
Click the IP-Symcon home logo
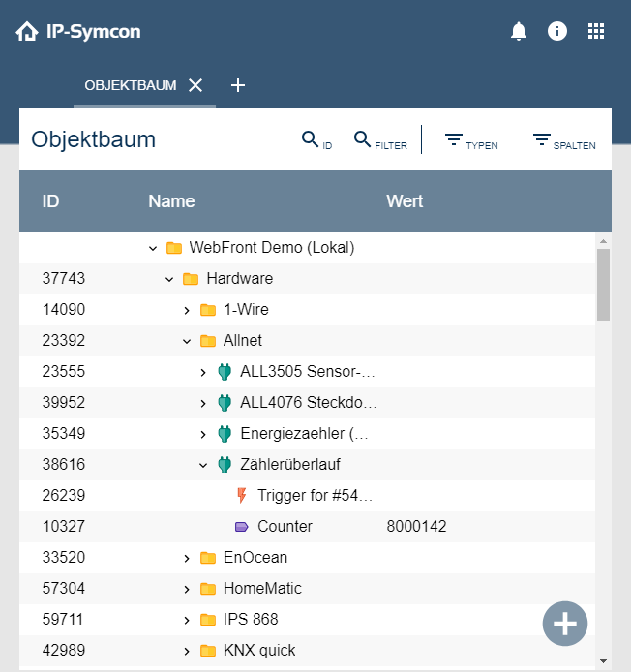[78, 32]
